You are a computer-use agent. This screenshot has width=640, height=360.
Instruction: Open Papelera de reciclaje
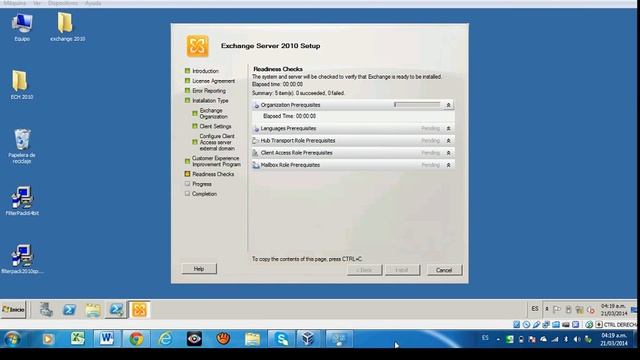[22, 146]
